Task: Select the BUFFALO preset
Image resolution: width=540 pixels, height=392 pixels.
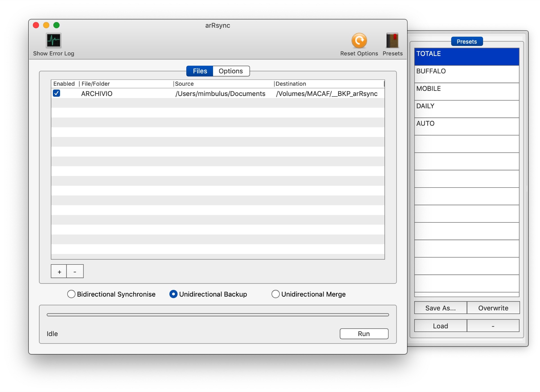Action: 466,74
